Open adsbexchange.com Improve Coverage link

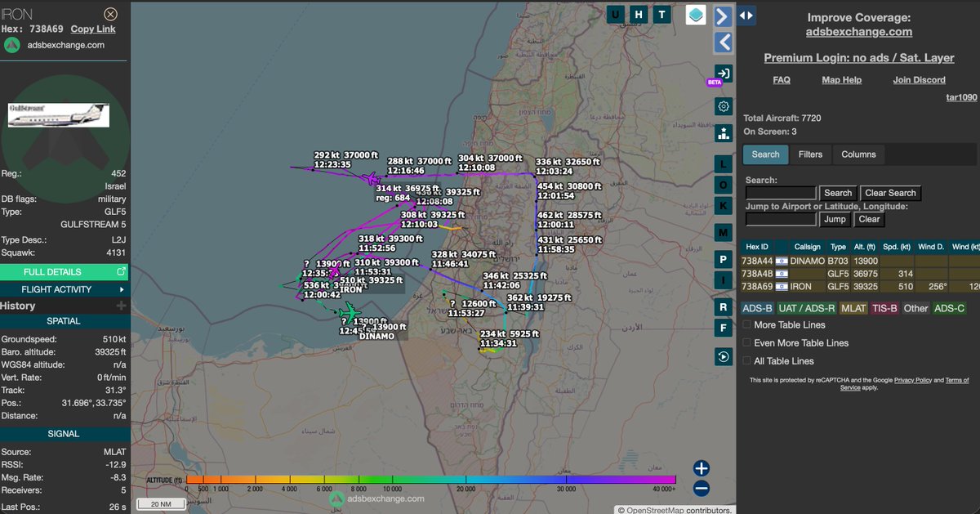tap(858, 32)
